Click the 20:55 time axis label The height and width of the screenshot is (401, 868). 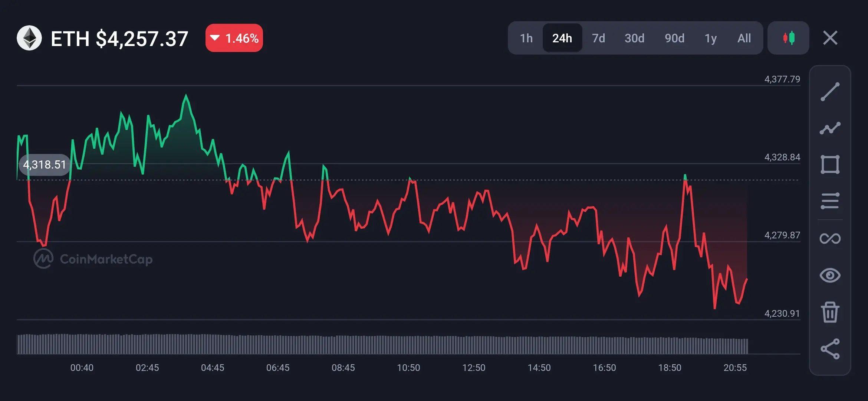tap(735, 368)
